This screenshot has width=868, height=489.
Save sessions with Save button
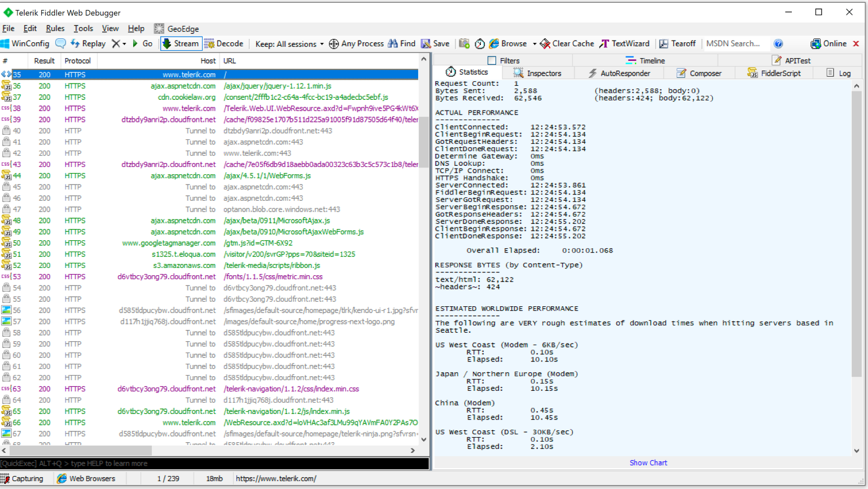(x=435, y=43)
